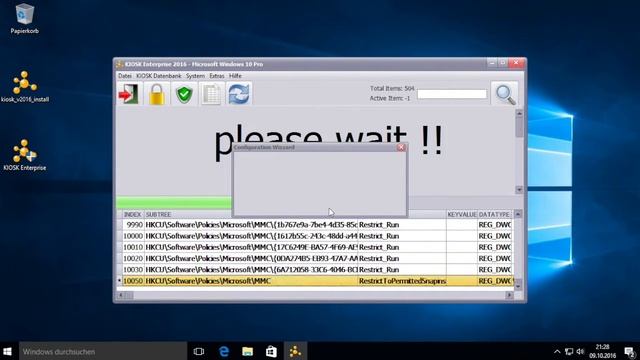Click table horizontal scroll left arrow
The image size is (640, 360).
click(121, 295)
